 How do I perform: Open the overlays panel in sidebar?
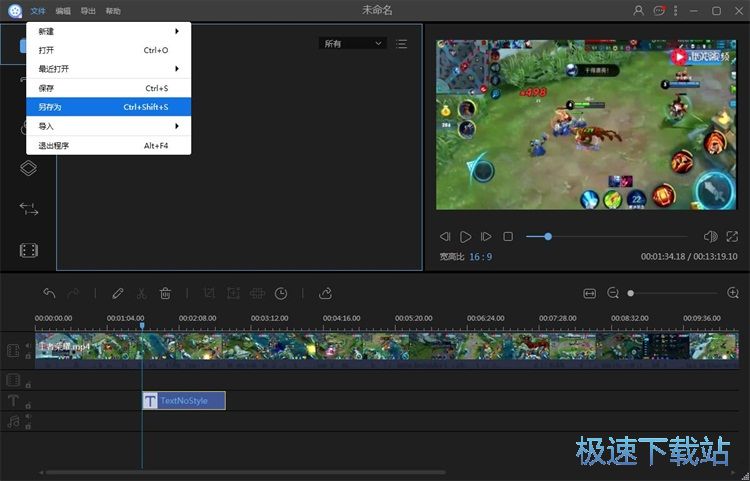coord(28,168)
